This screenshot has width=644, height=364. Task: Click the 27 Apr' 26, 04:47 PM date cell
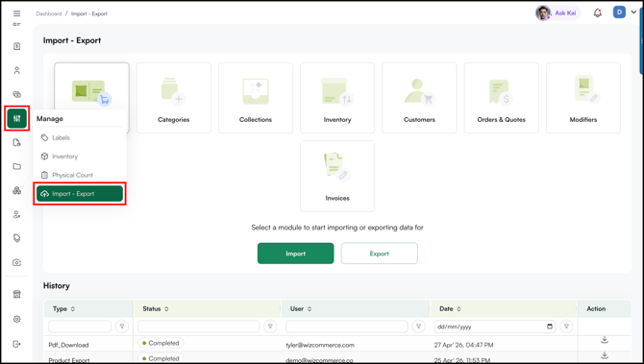click(462, 345)
